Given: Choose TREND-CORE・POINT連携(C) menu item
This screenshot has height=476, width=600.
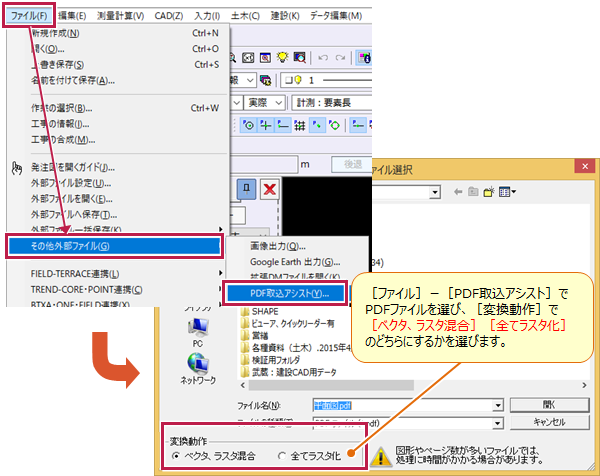Looking at the screenshot, I should pos(126,290).
